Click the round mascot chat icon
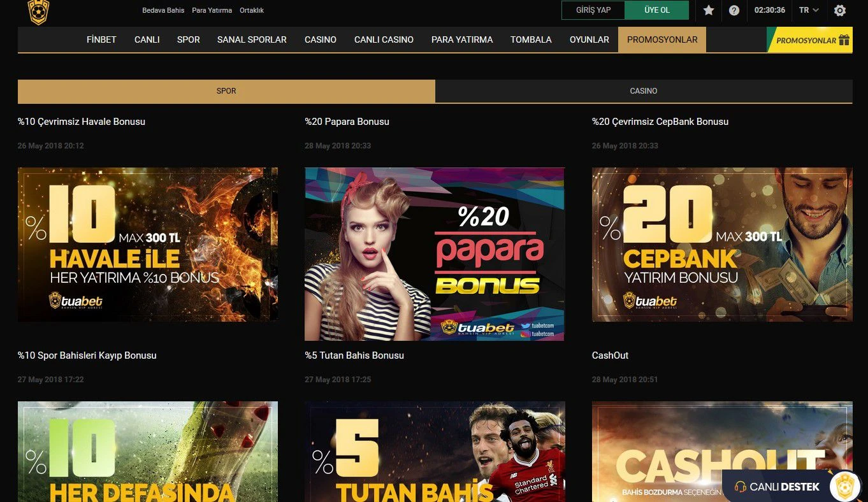The height and width of the screenshot is (502, 868). (x=845, y=486)
